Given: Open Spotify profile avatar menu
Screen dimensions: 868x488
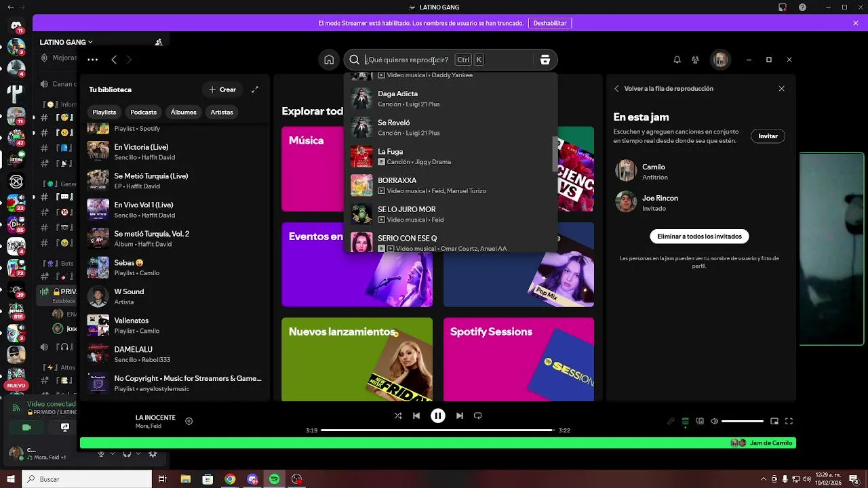Looking at the screenshot, I should (x=720, y=60).
